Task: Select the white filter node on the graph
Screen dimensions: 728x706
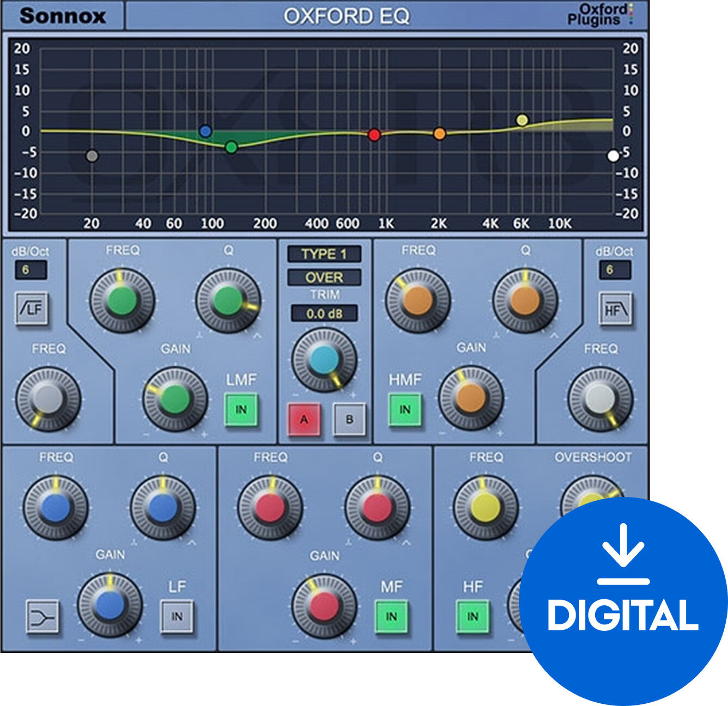Action: [x=613, y=156]
